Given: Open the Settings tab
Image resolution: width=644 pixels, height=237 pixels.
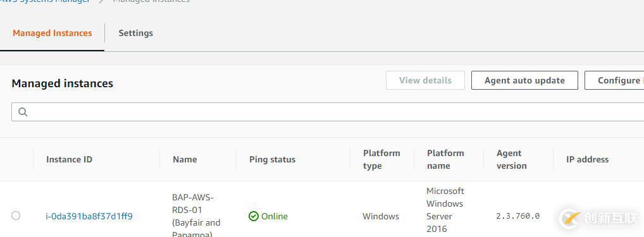Looking at the screenshot, I should pos(135,33).
